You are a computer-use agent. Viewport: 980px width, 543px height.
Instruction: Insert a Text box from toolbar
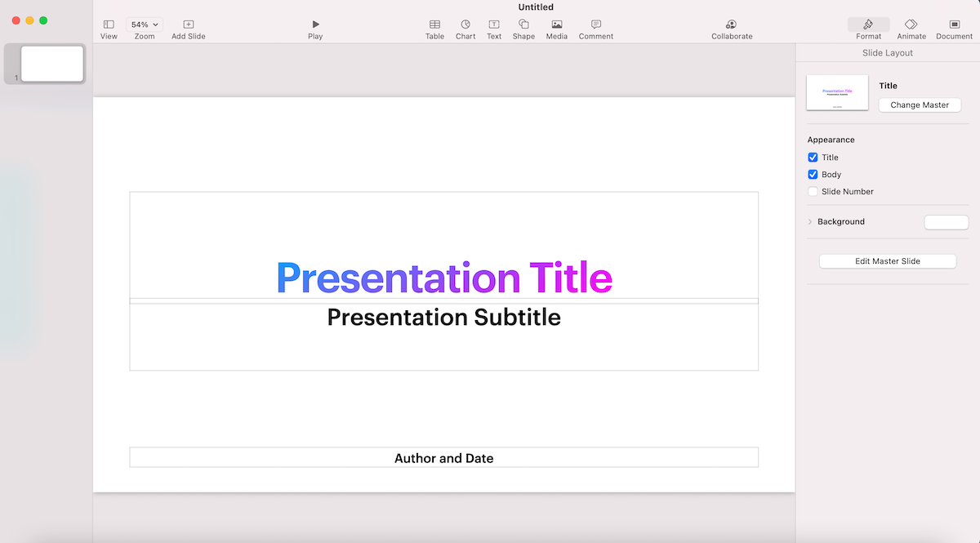tap(494, 25)
